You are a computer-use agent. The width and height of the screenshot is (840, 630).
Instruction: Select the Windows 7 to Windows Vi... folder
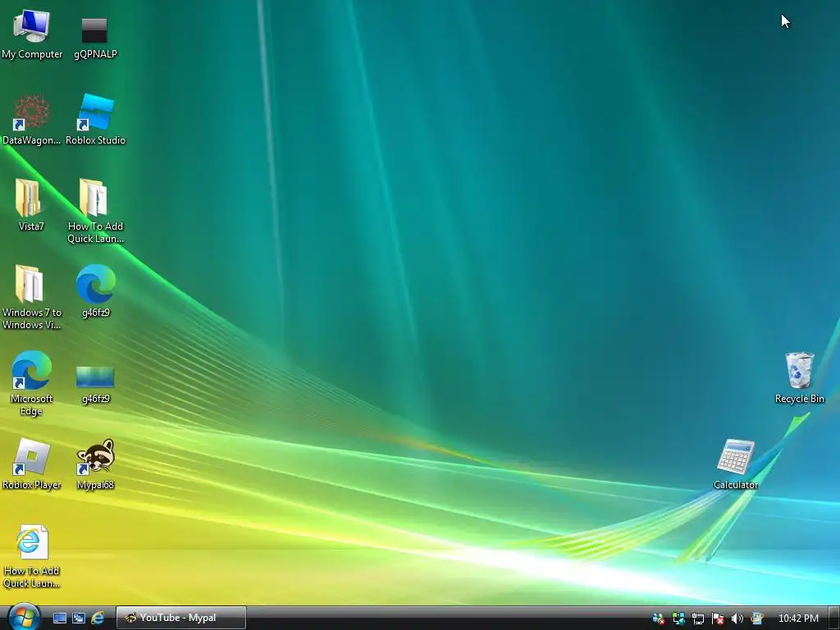pos(32,297)
